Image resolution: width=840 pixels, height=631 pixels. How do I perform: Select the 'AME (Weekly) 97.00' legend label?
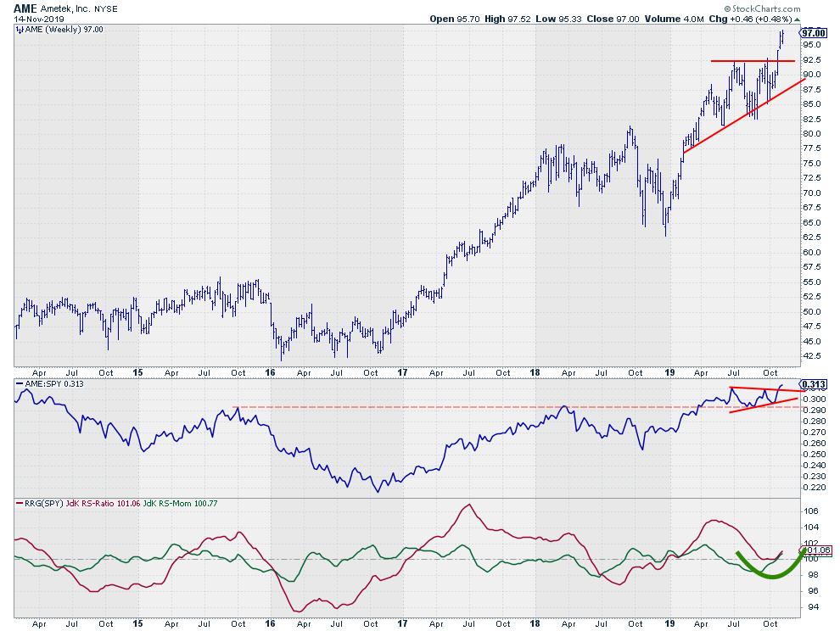pos(64,30)
